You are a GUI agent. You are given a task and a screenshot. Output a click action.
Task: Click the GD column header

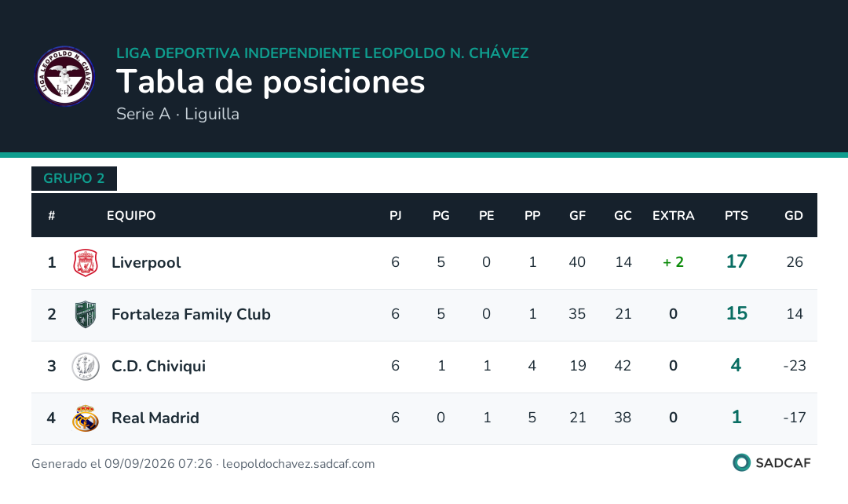[x=793, y=216]
